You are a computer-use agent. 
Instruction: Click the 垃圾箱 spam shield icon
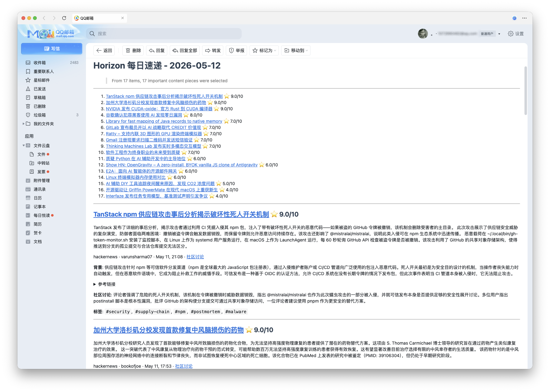tap(28, 115)
